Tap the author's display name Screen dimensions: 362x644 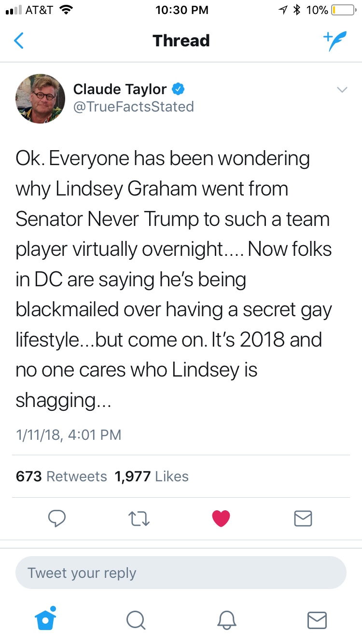[x=120, y=89]
